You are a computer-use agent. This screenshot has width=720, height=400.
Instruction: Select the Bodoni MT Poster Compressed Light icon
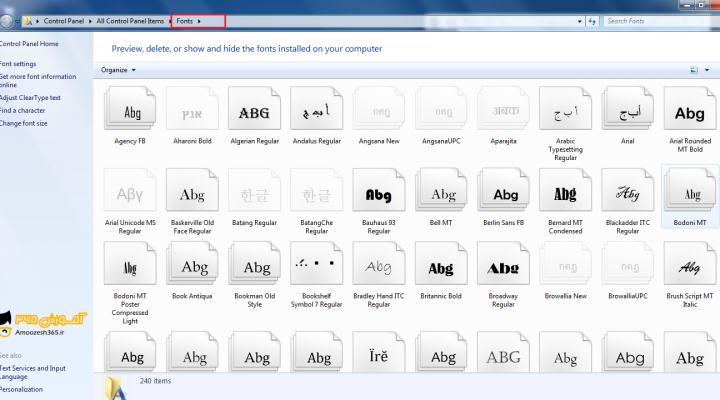tap(130, 263)
